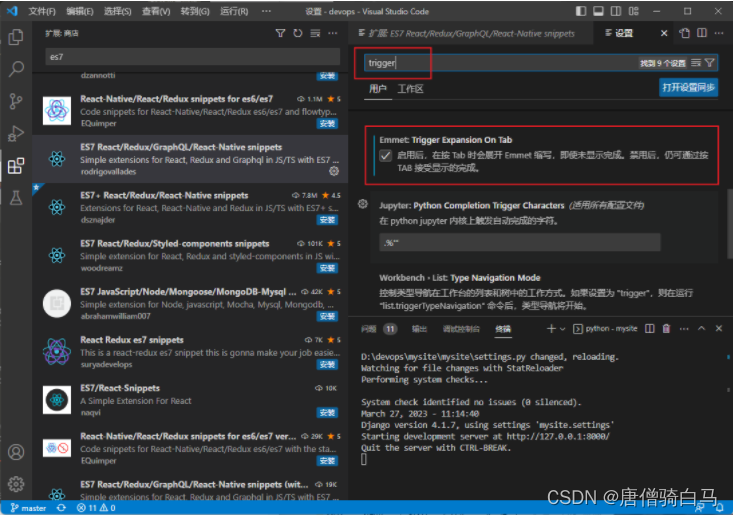Split the terminal pane
The image size is (733, 517).
click(649, 329)
